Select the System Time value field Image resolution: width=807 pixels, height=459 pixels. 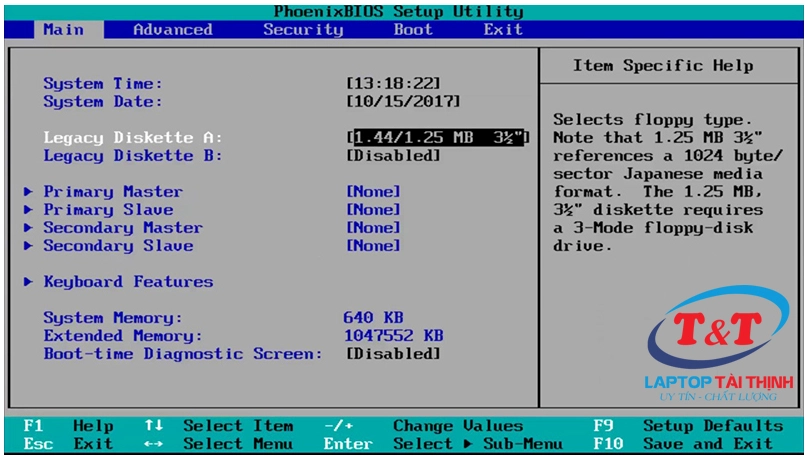point(394,84)
